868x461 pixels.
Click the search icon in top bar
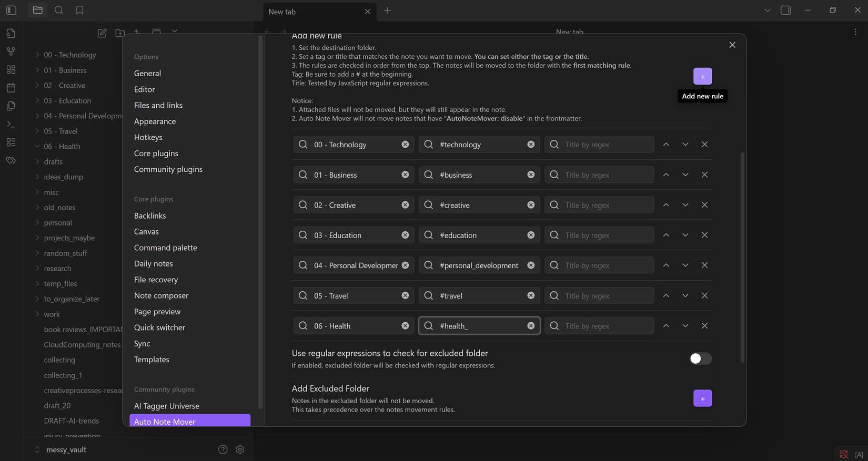click(59, 10)
